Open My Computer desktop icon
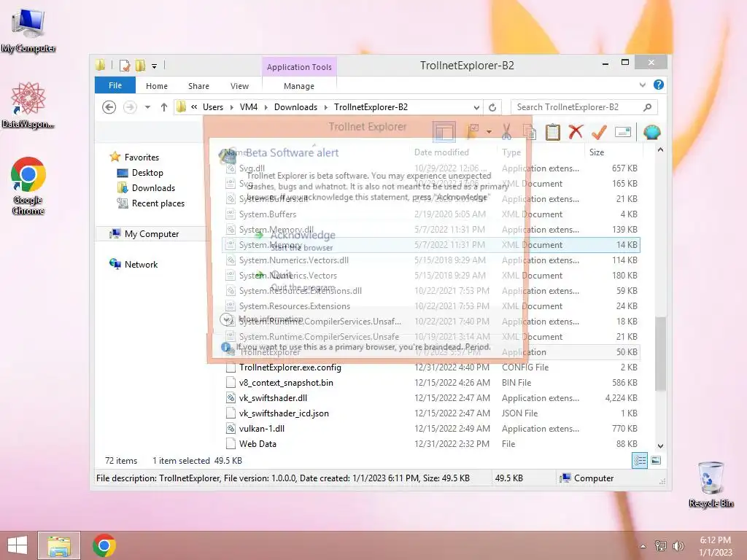Image resolution: width=747 pixels, height=560 pixels. click(28, 31)
